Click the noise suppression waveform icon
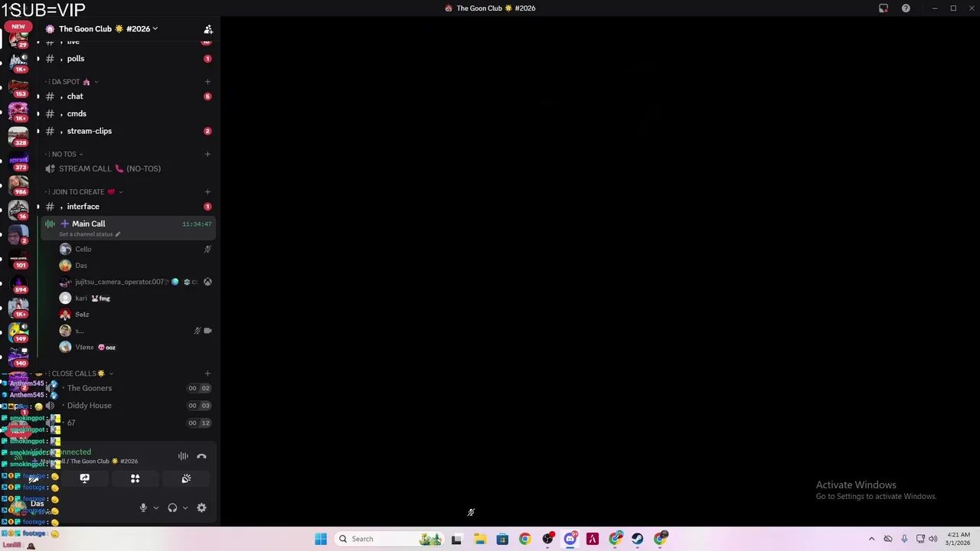Image resolution: width=980 pixels, height=551 pixels. click(183, 456)
